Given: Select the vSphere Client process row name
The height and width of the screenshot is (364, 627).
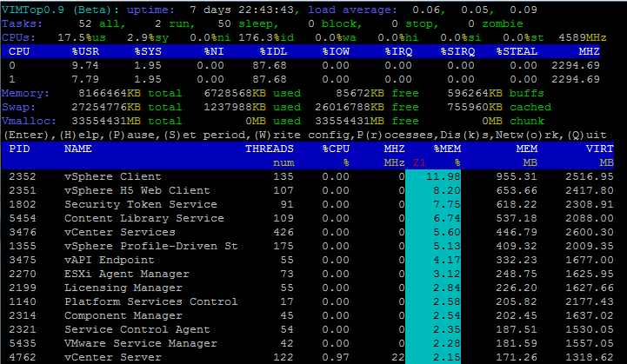Looking at the screenshot, I should pos(113,176).
